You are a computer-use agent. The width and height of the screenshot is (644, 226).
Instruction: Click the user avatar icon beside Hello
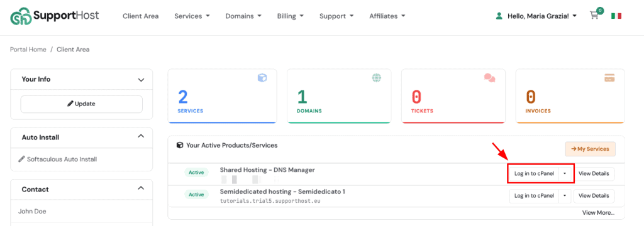pyautogui.click(x=499, y=16)
